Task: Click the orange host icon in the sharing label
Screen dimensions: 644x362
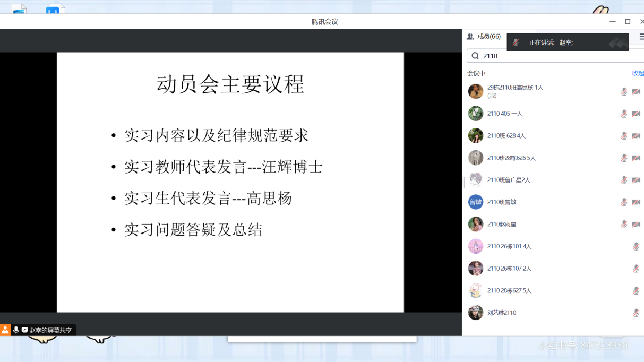Action: 5,330
